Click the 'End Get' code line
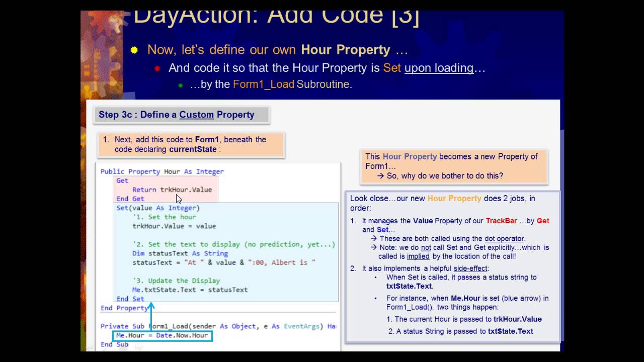The height and width of the screenshot is (362, 644). click(130, 199)
